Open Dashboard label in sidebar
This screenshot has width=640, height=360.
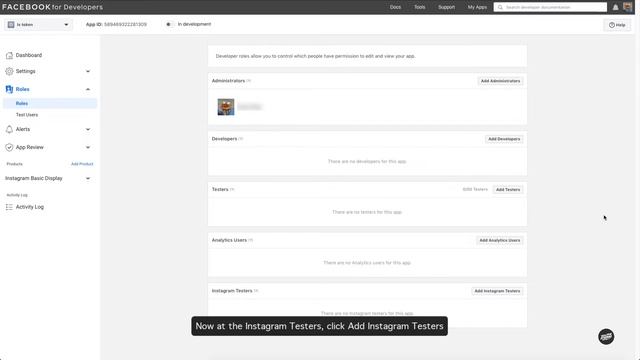pos(29,55)
